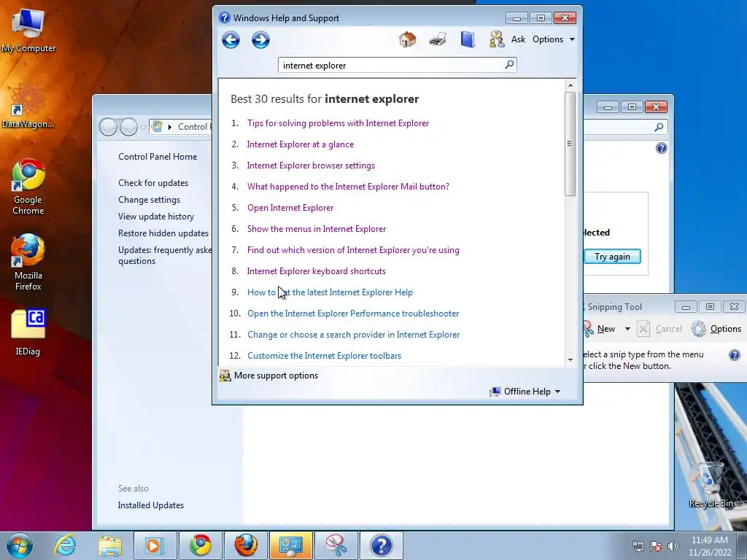Image resolution: width=747 pixels, height=560 pixels.
Task: Click More support options
Action: tap(269, 376)
